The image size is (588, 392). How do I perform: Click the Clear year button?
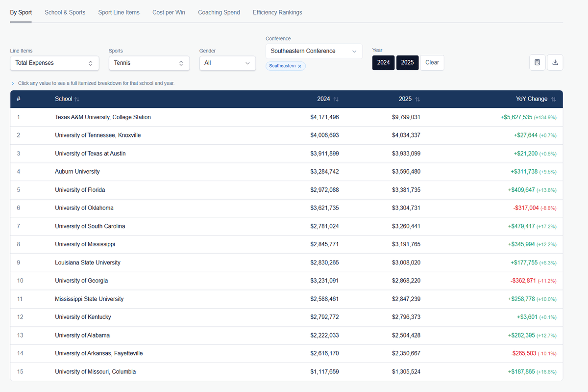432,63
